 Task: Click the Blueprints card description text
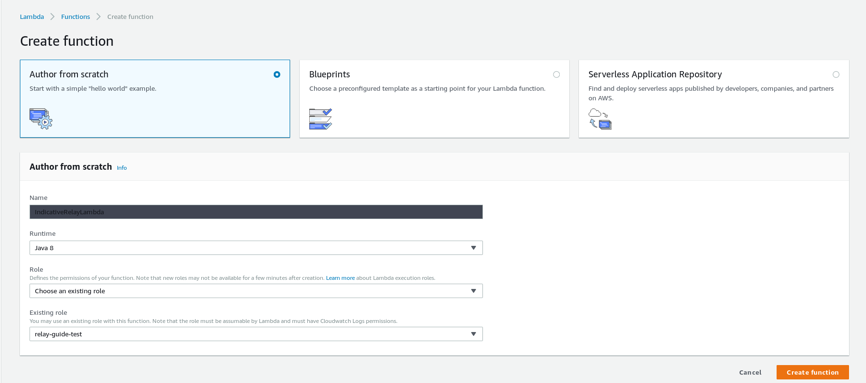[x=427, y=88]
